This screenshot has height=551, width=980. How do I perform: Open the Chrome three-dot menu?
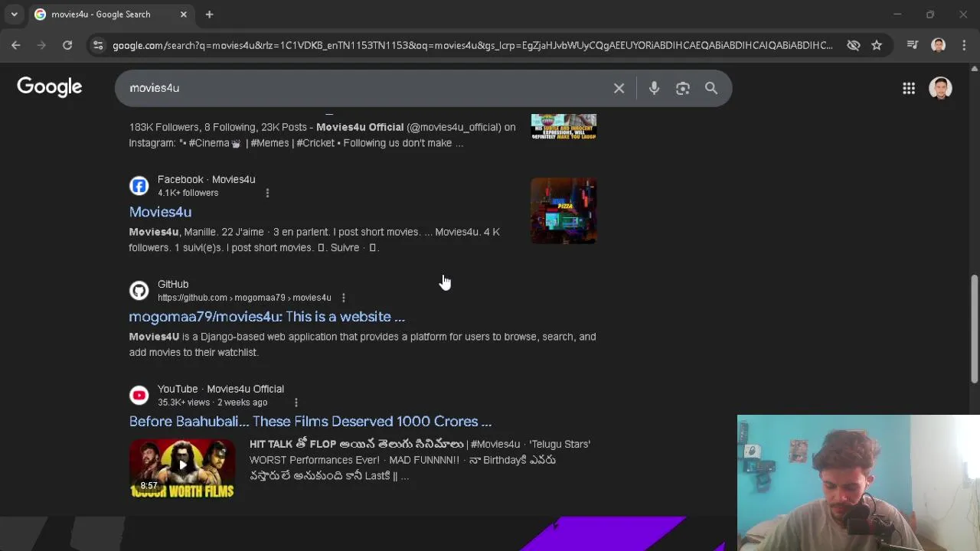coord(964,45)
